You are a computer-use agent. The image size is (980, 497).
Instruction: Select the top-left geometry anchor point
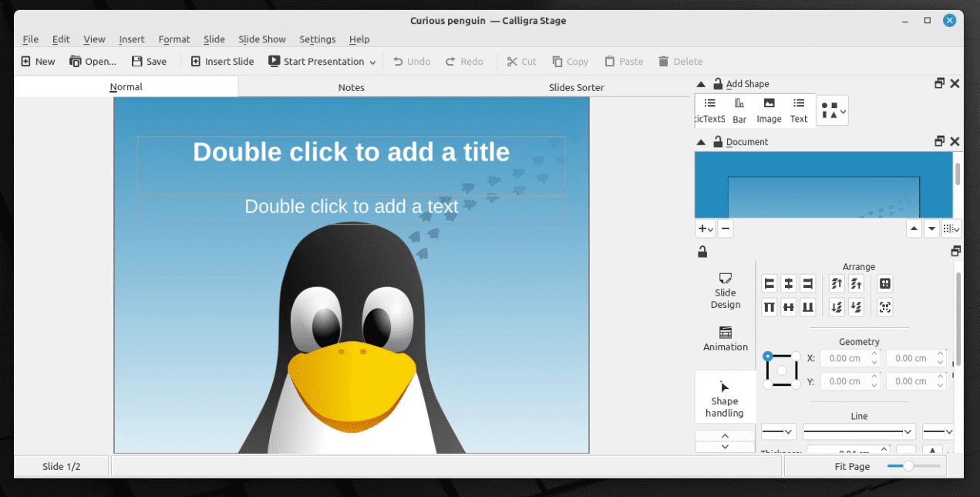tap(768, 357)
